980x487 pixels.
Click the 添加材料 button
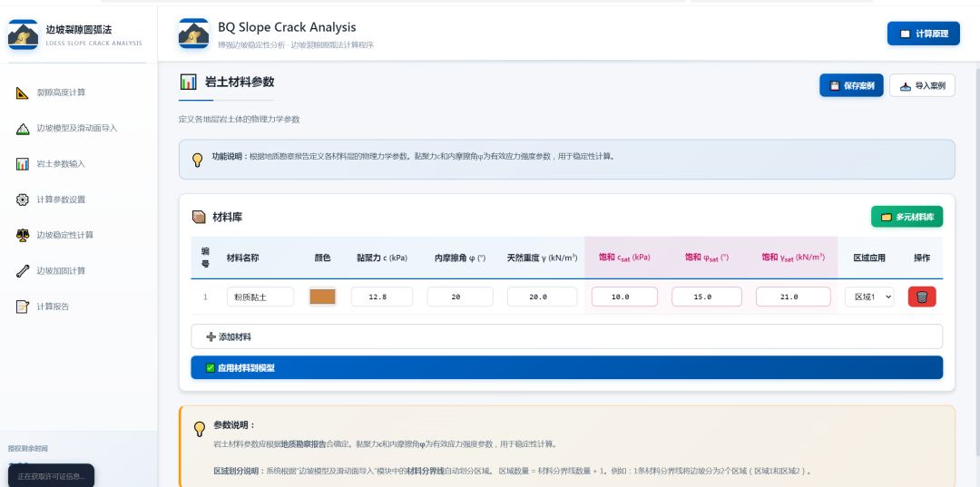(566, 336)
